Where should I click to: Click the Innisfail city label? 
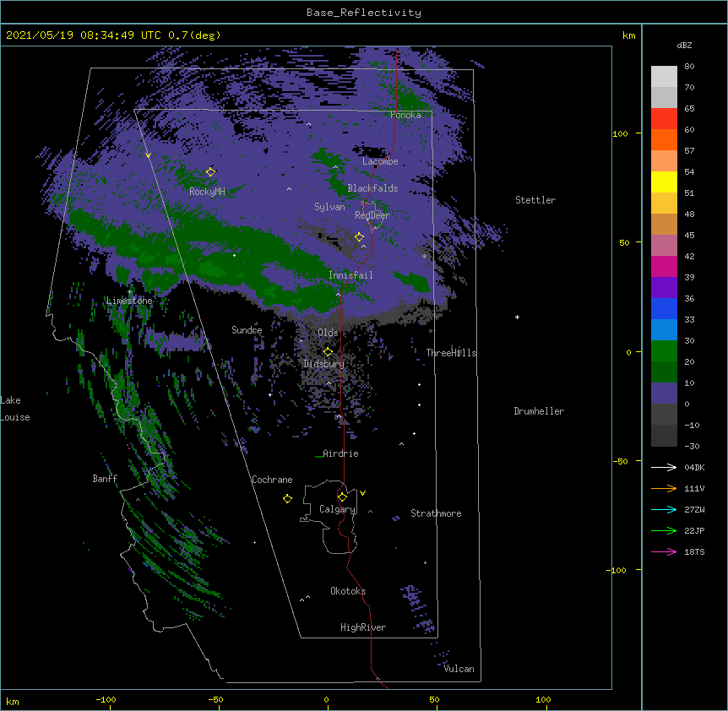click(x=350, y=275)
